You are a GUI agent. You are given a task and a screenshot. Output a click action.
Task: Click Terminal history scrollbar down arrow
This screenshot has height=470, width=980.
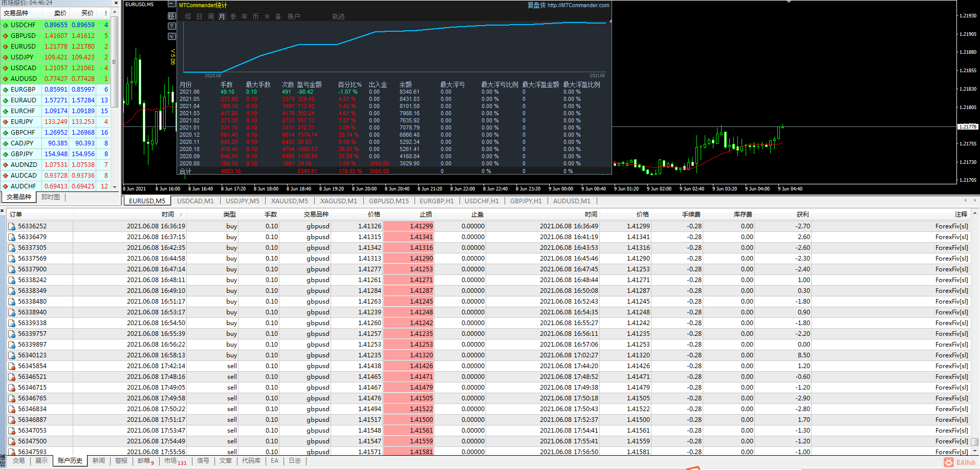(x=975, y=451)
